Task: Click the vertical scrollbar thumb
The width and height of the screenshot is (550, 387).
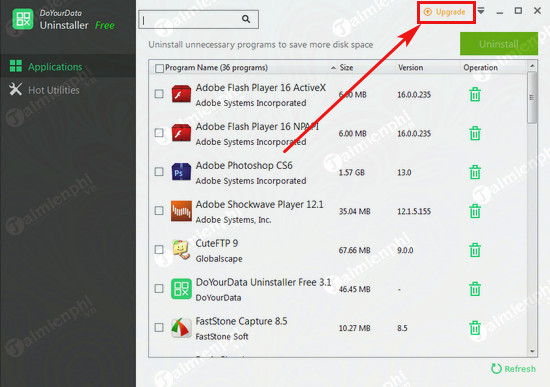Action: [532, 98]
